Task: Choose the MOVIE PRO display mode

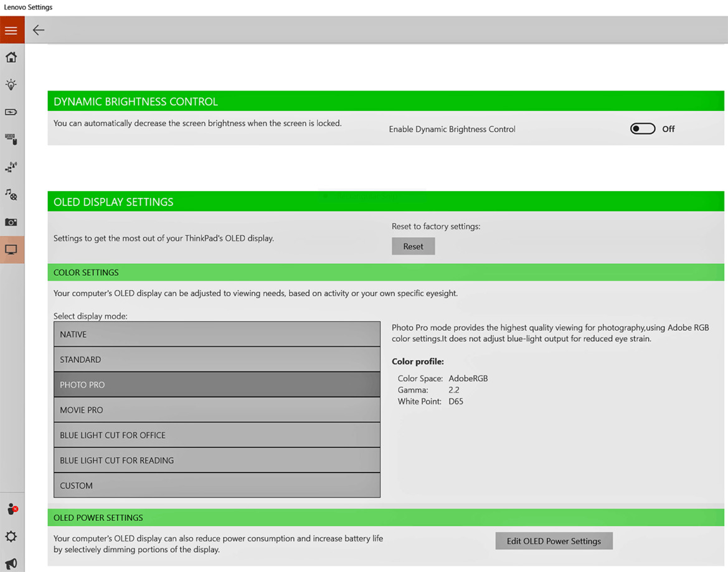Action: pos(217,410)
